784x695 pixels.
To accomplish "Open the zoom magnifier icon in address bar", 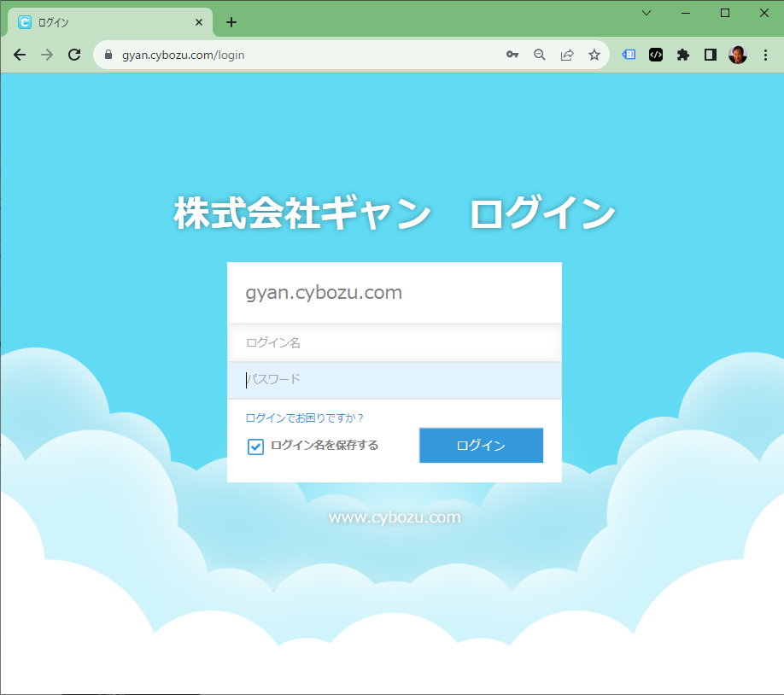I will coord(539,55).
